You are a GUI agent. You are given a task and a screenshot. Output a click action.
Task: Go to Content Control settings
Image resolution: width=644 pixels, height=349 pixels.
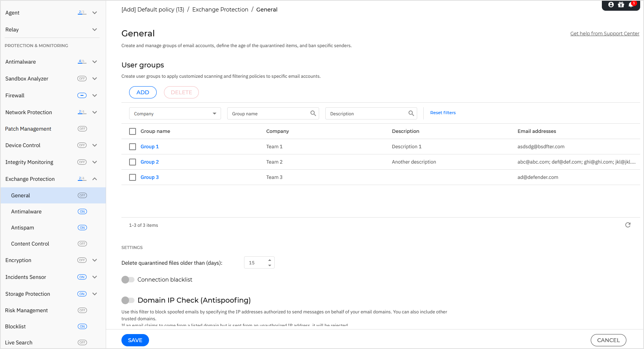coord(30,244)
